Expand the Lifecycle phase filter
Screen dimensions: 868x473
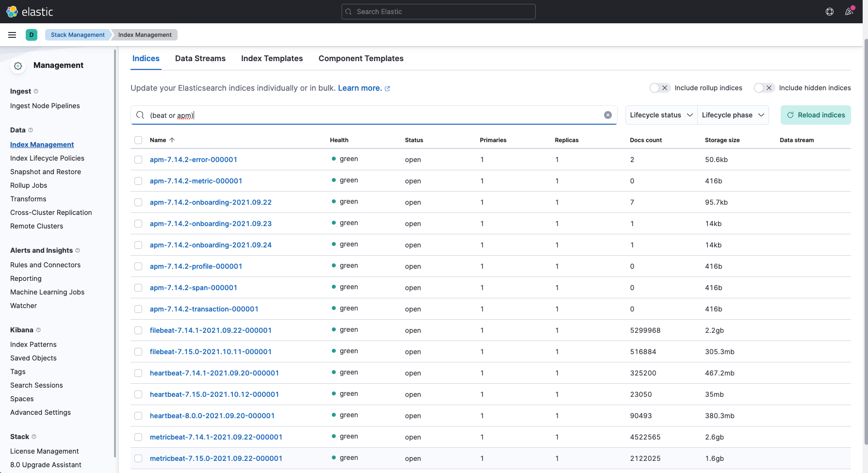tap(733, 115)
